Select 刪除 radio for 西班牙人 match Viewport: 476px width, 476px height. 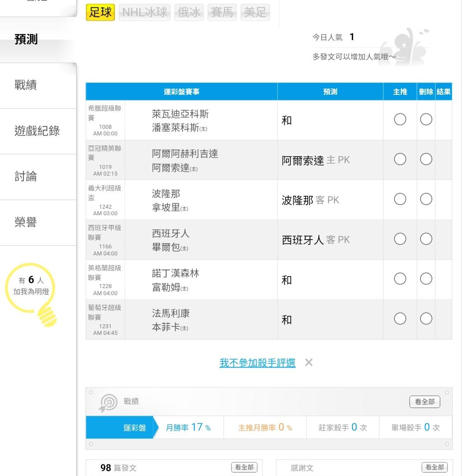click(426, 239)
